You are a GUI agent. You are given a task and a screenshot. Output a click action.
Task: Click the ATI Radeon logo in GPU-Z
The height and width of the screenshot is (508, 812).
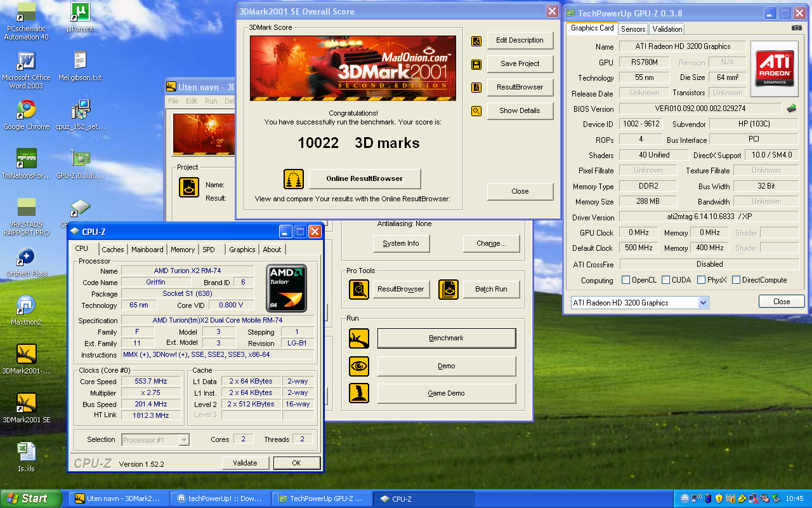coord(774,69)
